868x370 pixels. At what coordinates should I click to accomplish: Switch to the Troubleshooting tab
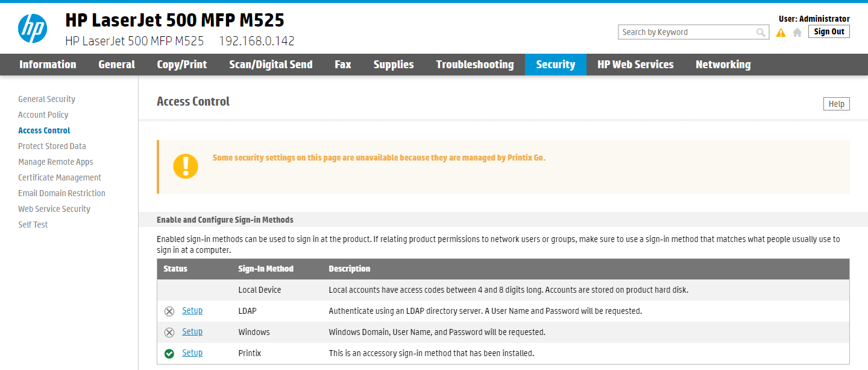point(475,65)
